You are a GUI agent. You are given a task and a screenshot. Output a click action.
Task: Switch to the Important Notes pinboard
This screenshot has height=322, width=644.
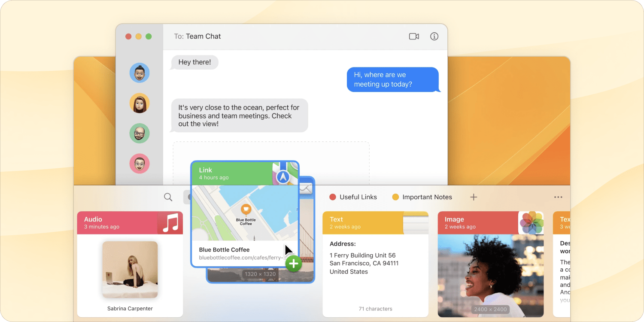(427, 197)
